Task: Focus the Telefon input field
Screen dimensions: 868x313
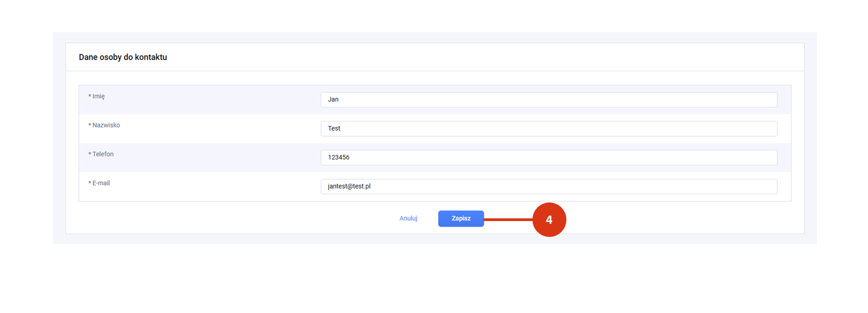Action: point(549,158)
